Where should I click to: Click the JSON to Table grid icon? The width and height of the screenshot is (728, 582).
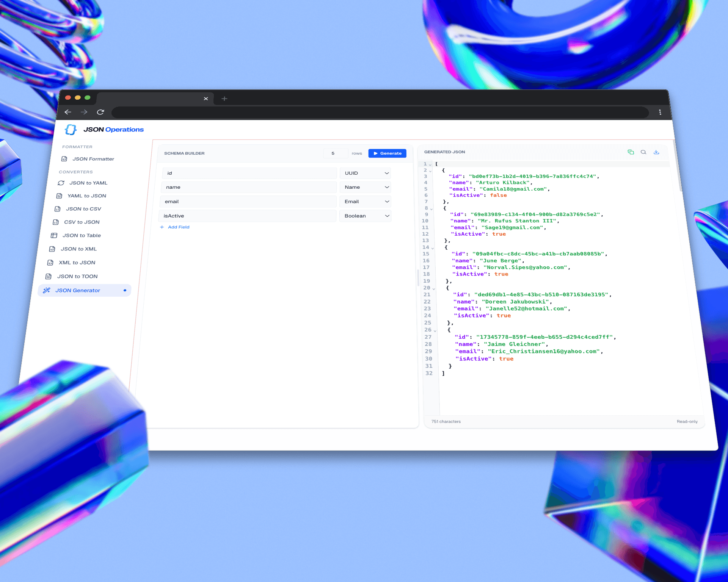53,235
